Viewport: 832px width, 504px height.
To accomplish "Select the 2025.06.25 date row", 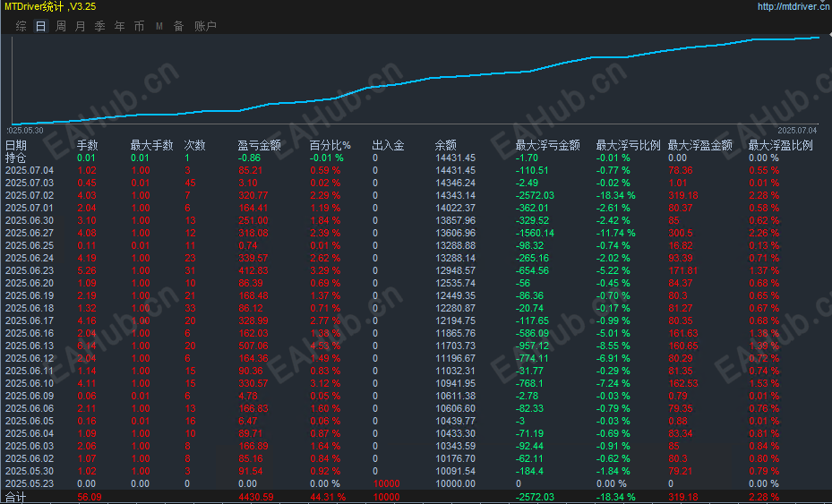I will [x=30, y=245].
